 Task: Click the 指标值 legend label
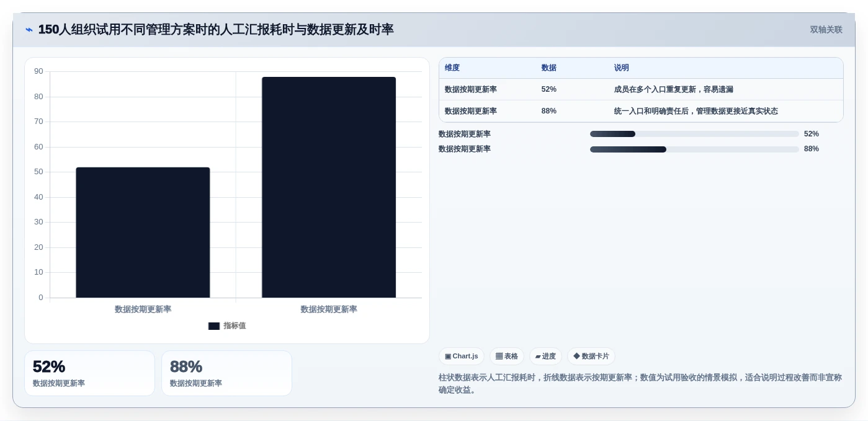[235, 326]
